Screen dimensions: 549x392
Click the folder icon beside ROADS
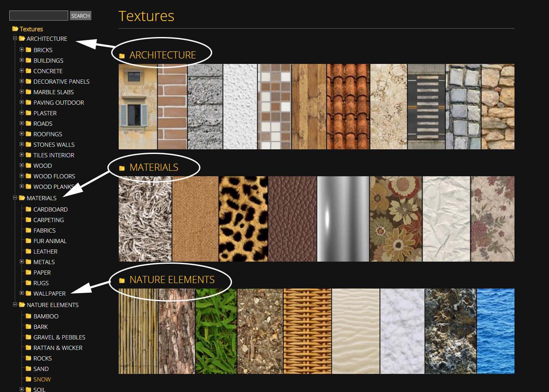[x=28, y=123]
